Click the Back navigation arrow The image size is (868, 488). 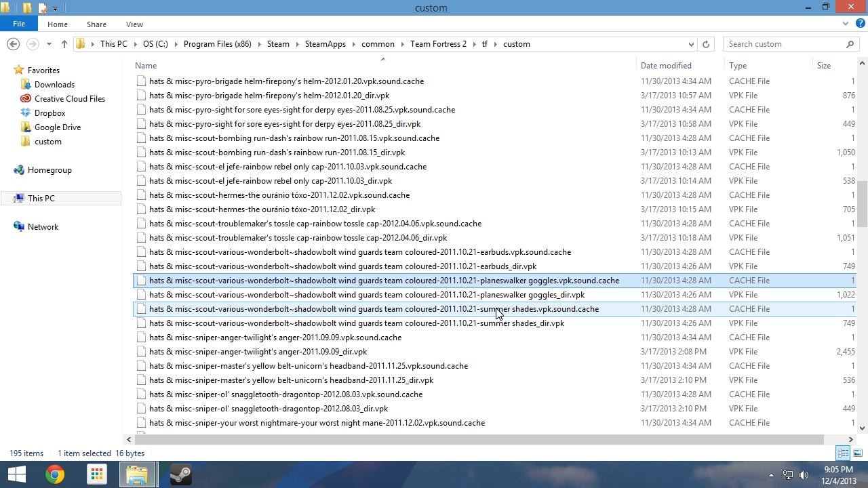(x=13, y=44)
